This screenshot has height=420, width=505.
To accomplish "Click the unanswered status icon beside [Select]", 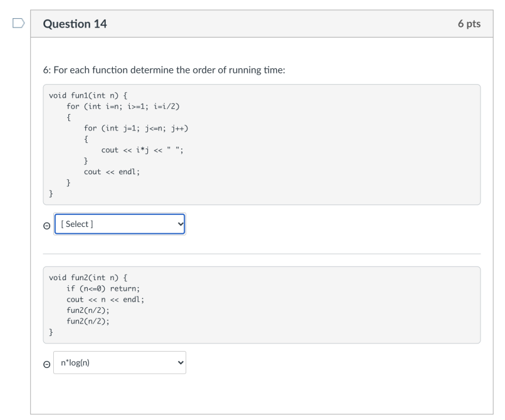I will coord(46,225).
